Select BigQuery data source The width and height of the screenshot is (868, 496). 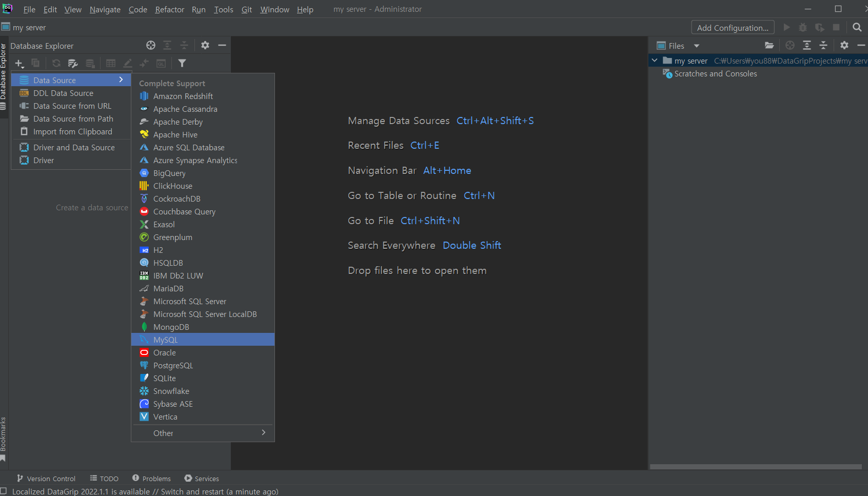point(203,173)
